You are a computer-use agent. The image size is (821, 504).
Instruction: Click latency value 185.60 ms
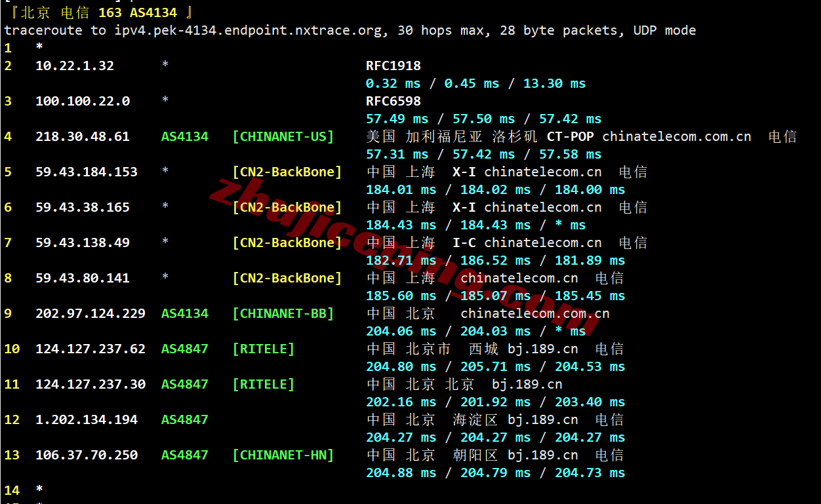401,296
